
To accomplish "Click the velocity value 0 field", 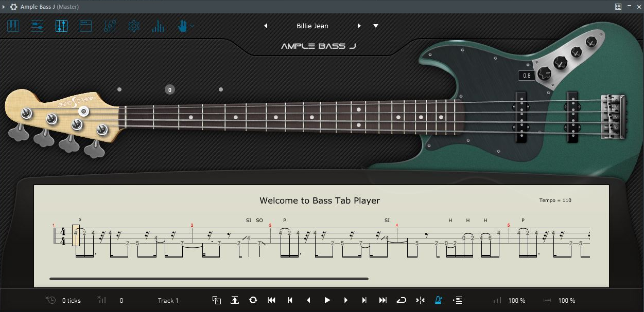I will pyautogui.click(x=121, y=301).
